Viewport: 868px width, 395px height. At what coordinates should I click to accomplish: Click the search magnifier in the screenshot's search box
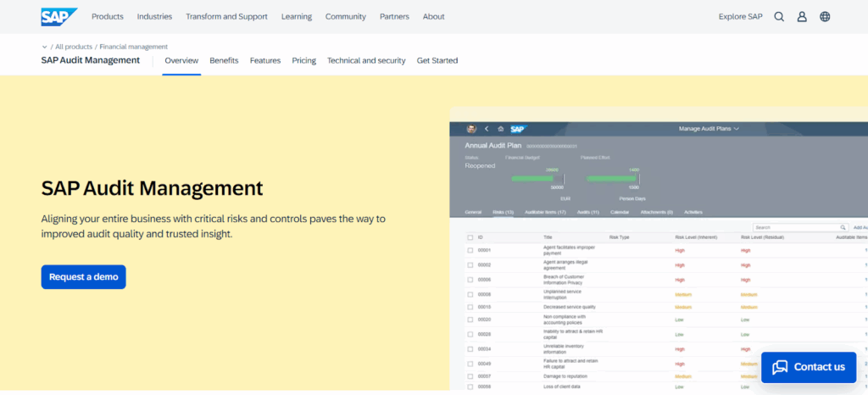tap(843, 227)
